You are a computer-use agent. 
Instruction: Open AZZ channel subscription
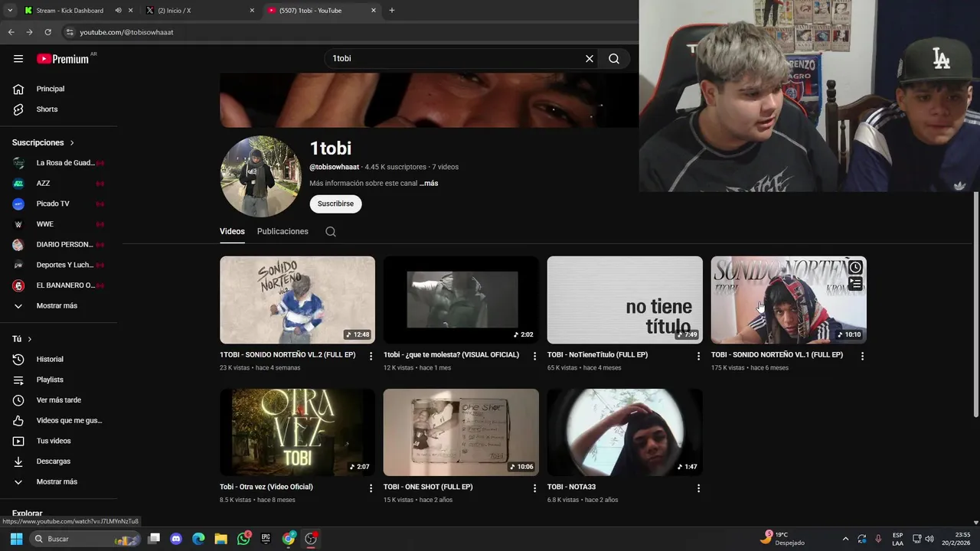pyautogui.click(x=60, y=184)
